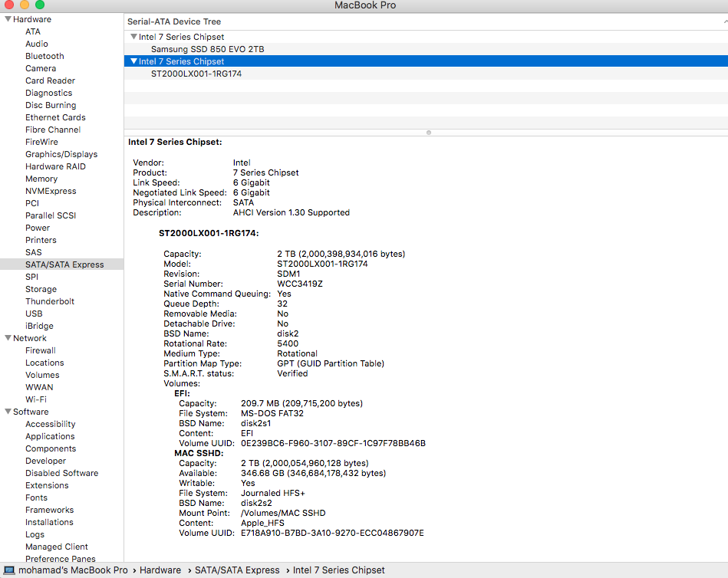Screen dimensions: 728x578
Task: Click the /Volumes/MAC SSHD mount point
Action: (283, 513)
